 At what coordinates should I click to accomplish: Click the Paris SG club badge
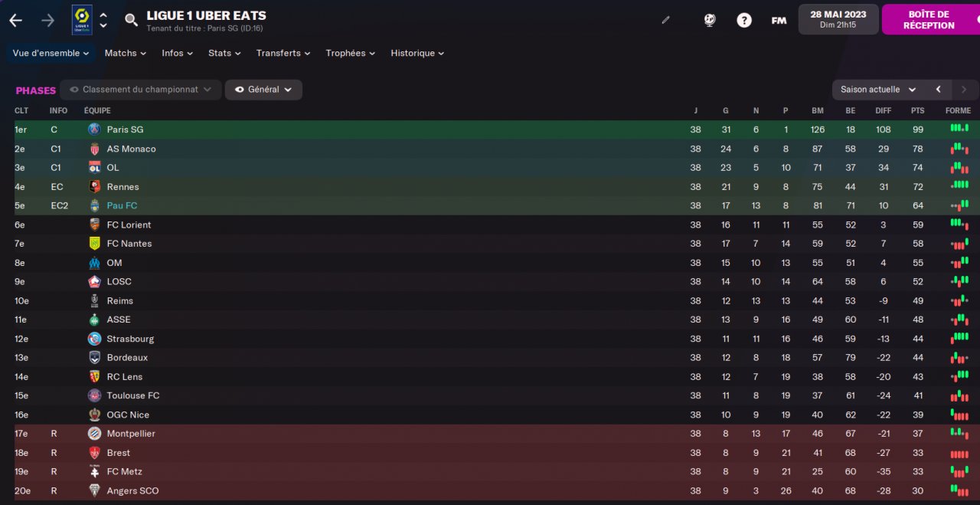tap(94, 130)
